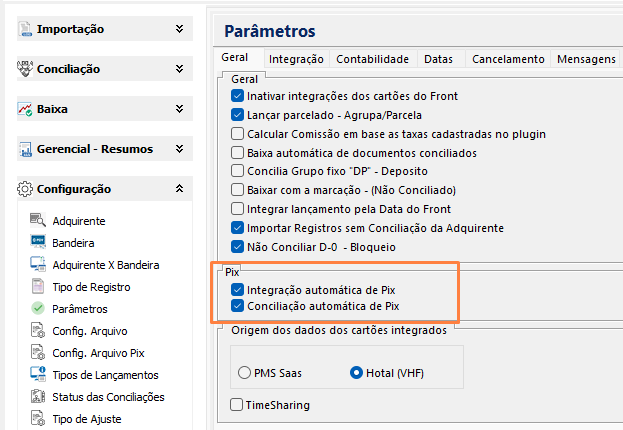Collapse the Configuração section
This screenshot has height=430, width=623.
(179, 188)
